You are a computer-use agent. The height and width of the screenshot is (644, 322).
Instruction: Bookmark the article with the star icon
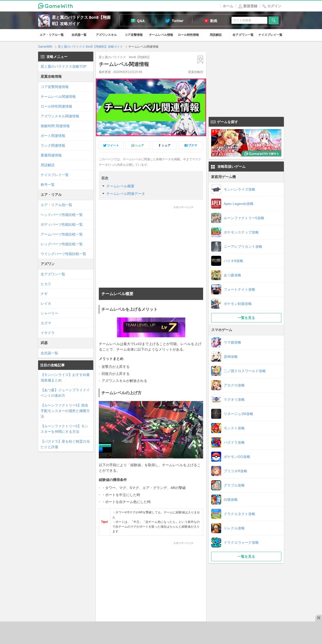click(x=200, y=59)
